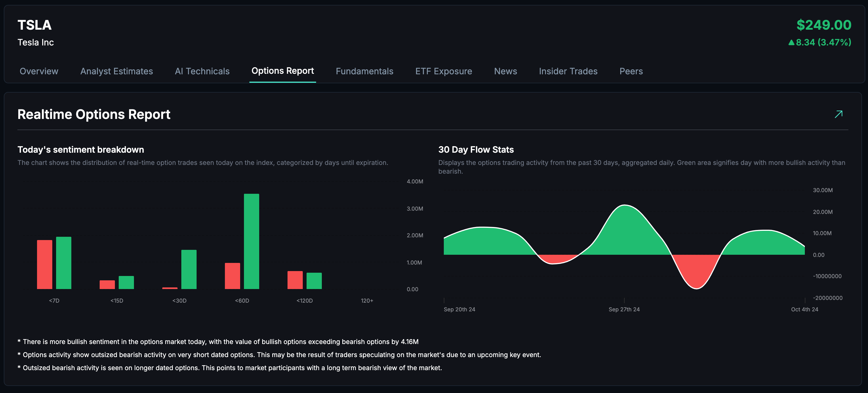Select the green bullish bar for <30D

click(189, 269)
